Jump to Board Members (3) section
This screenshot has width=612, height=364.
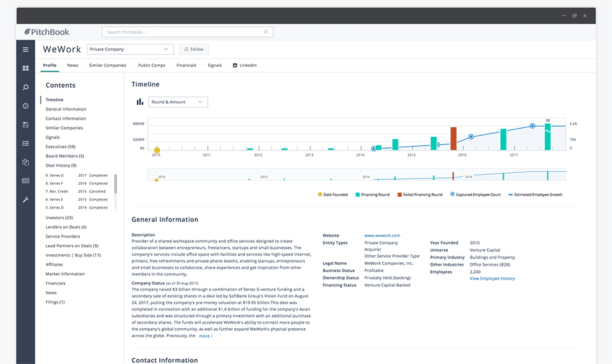coord(65,156)
